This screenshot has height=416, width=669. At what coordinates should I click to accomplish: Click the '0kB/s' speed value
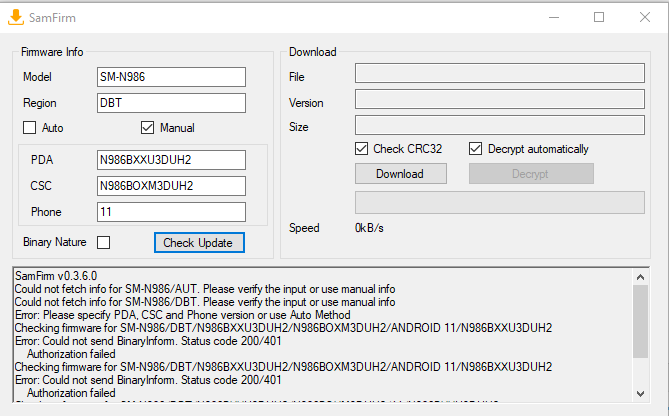click(x=369, y=228)
